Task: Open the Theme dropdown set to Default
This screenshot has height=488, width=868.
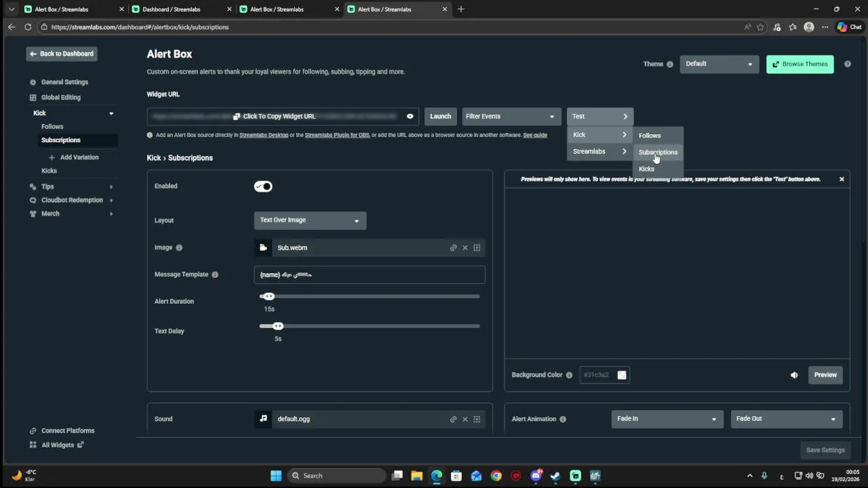Action: click(x=719, y=64)
